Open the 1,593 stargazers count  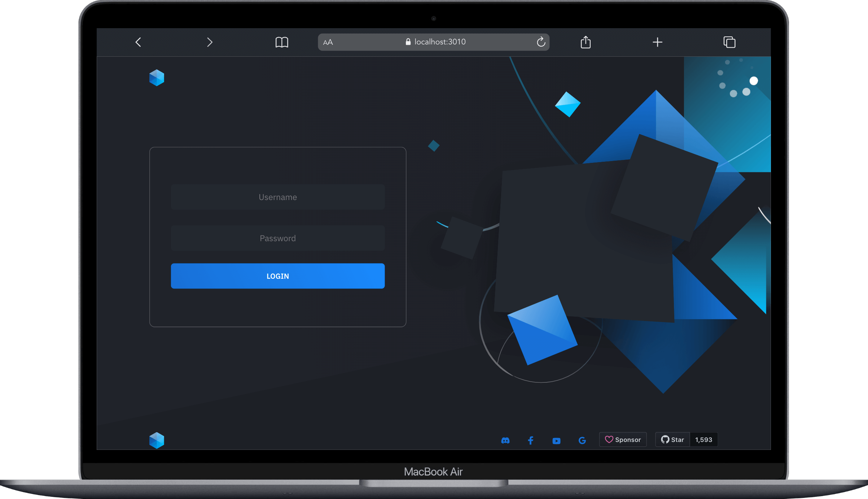[x=703, y=439]
